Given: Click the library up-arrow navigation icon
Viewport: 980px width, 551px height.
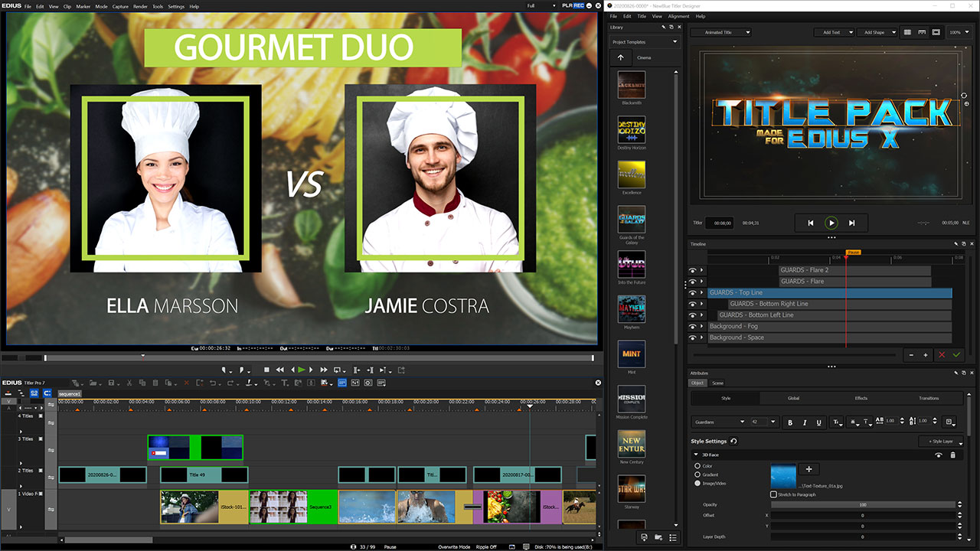Looking at the screenshot, I should tap(620, 57).
